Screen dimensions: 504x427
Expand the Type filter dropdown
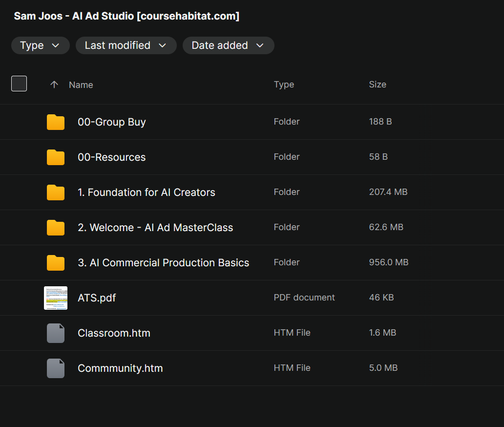[41, 45]
